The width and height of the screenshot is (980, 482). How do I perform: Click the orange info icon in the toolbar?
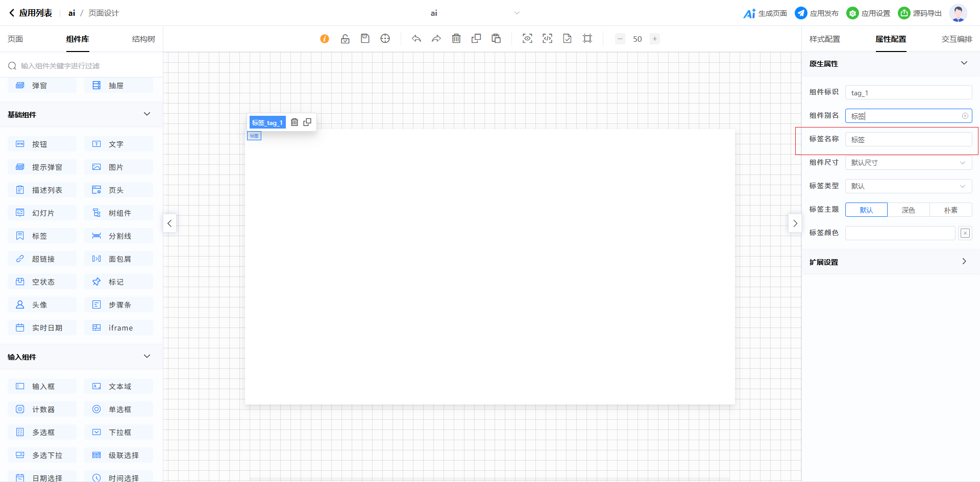pyautogui.click(x=325, y=39)
